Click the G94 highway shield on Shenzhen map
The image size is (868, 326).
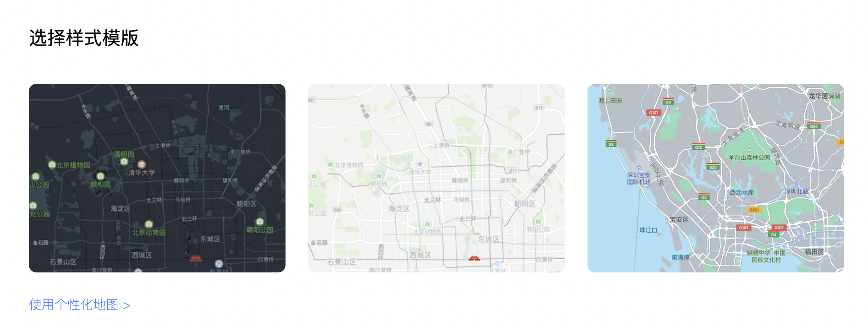tap(813, 126)
